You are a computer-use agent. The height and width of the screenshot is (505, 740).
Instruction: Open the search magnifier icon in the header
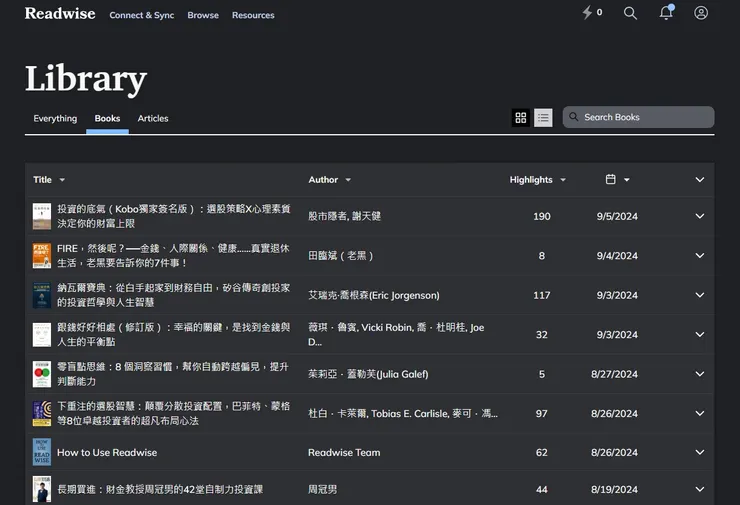click(x=630, y=13)
